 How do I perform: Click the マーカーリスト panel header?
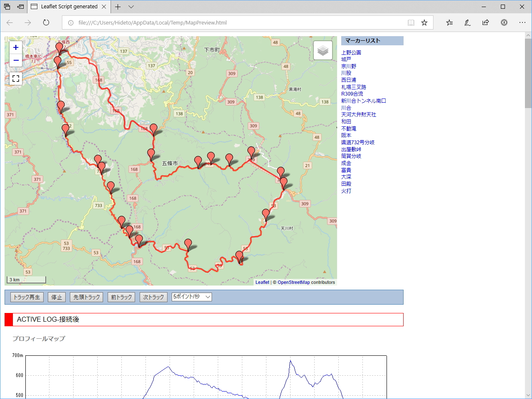(x=372, y=41)
